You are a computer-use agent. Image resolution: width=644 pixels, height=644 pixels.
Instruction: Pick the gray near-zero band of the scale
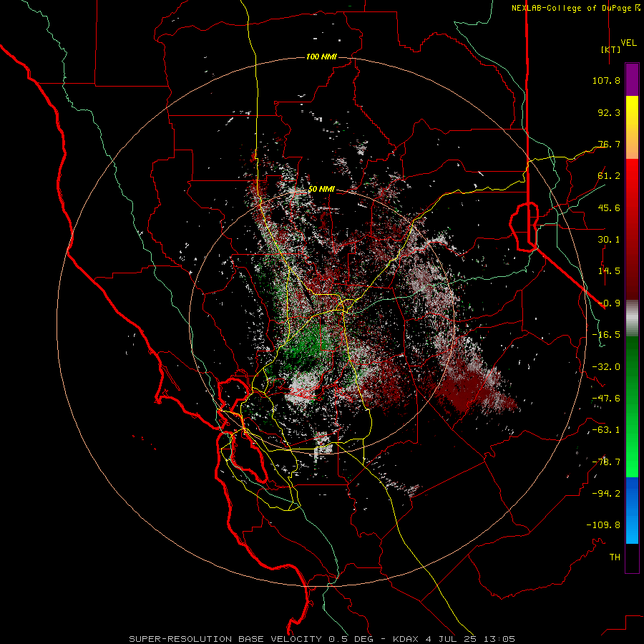[x=632, y=318]
